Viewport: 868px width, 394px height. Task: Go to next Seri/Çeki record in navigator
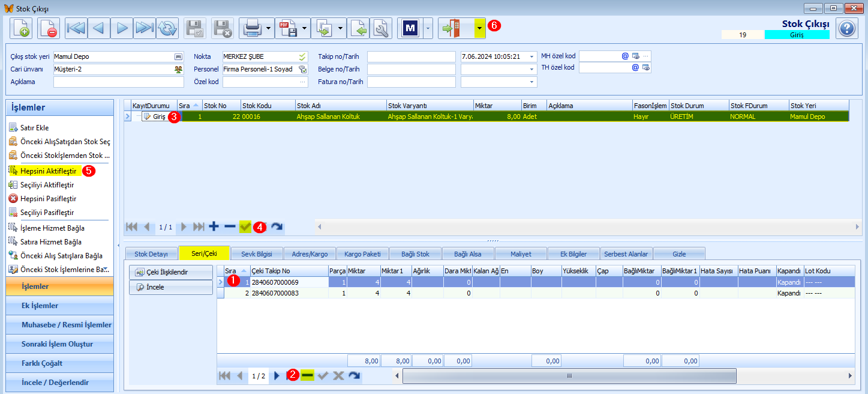point(277,375)
